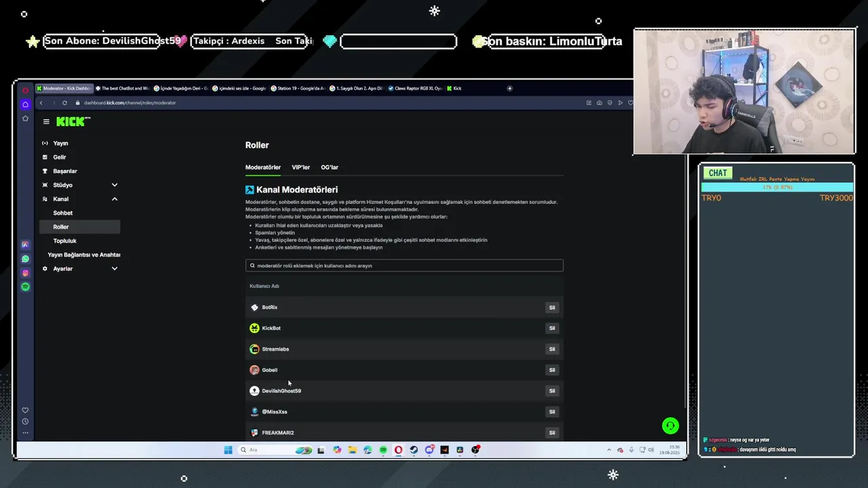Open the Windows Start menu
868x488 pixels.
tap(228, 449)
